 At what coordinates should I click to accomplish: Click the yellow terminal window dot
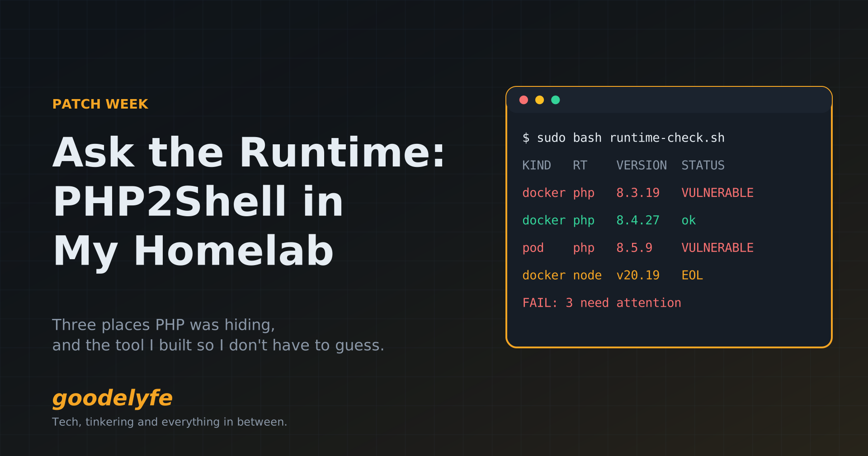coord(539,100)
